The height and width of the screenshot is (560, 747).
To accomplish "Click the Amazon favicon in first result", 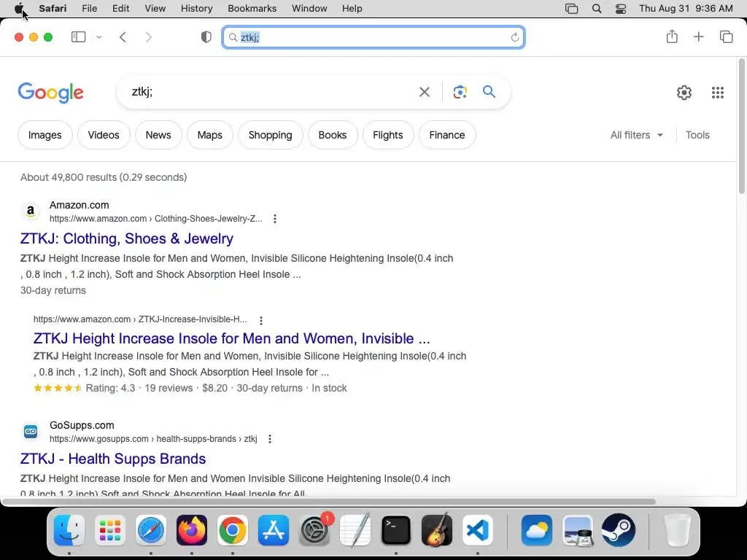I will [31, 211].
